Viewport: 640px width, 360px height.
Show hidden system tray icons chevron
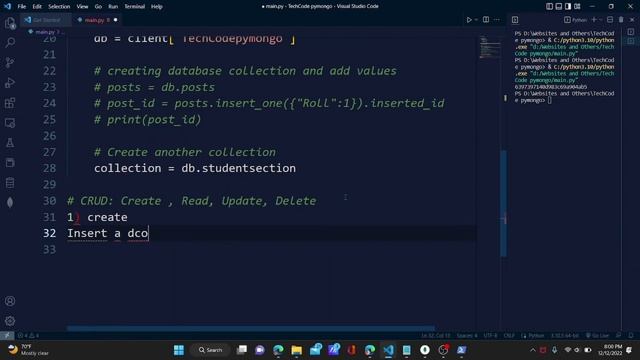(532, 350)
